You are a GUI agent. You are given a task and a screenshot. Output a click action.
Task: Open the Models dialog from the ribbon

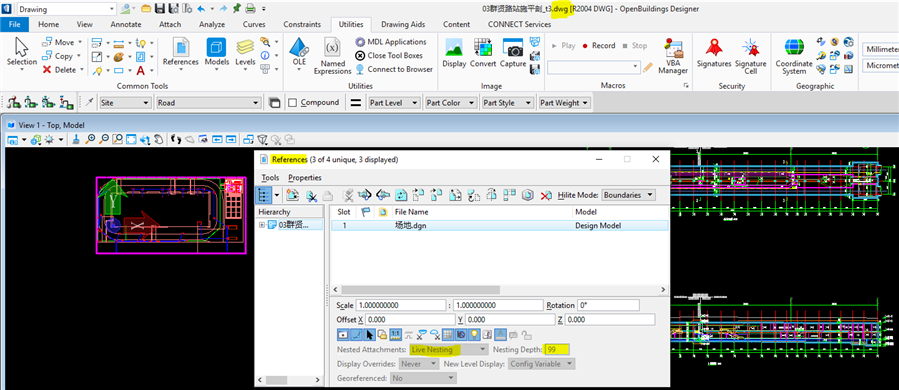[217, 53]
